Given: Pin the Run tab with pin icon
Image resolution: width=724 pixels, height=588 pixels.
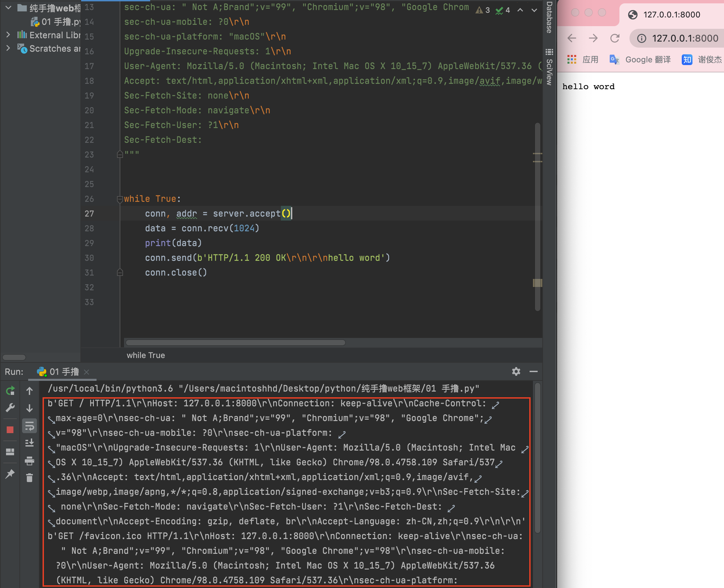Looking at the screenshot, I should (10, 473).
